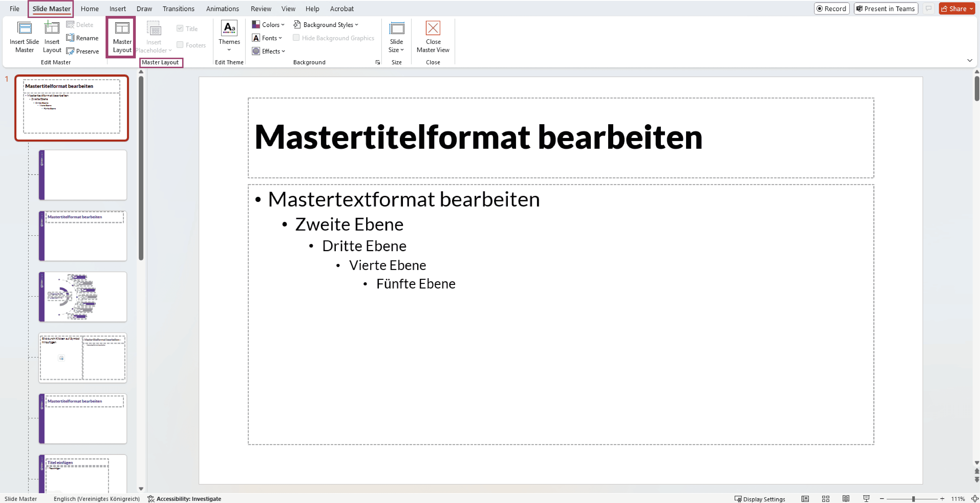Open the Themes gallery icon
Image resolution: width=980 pixels, height=503 pixels.
(229, 28)
